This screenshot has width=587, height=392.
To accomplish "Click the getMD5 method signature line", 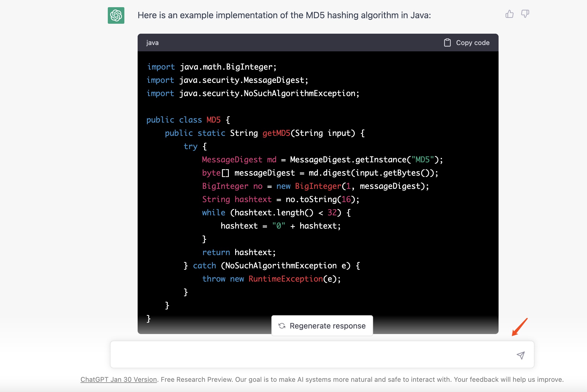I will coord(265,133).
